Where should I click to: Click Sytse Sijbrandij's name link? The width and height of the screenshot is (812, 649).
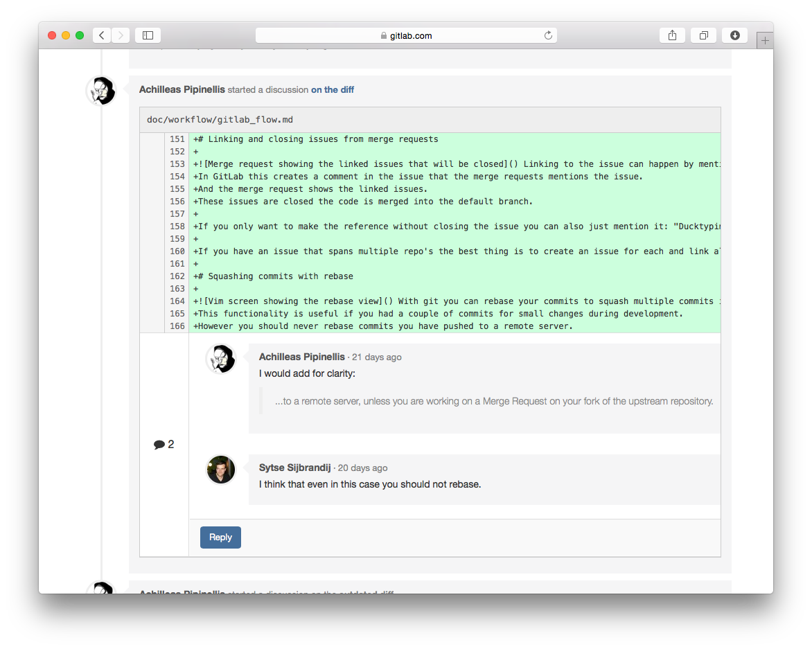[x=294, y=468]
